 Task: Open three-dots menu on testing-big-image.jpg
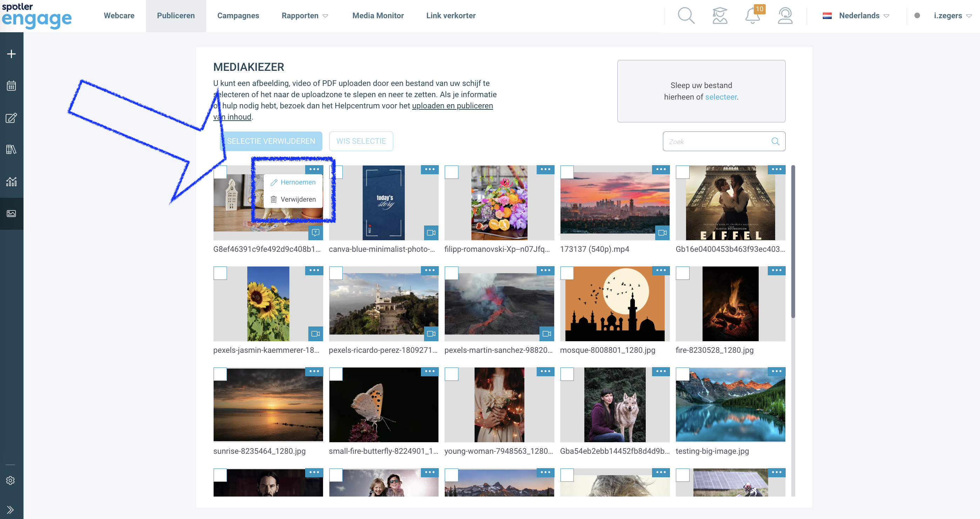777,371
